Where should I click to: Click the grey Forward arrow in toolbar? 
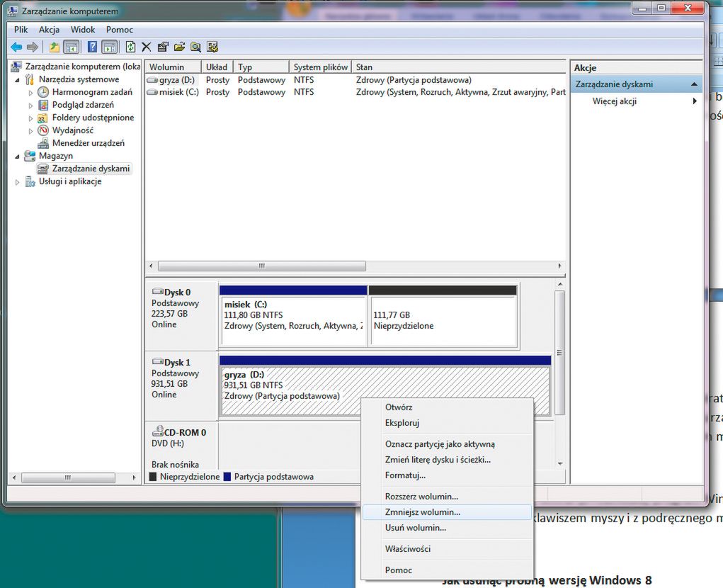click(x=33, y=47)
